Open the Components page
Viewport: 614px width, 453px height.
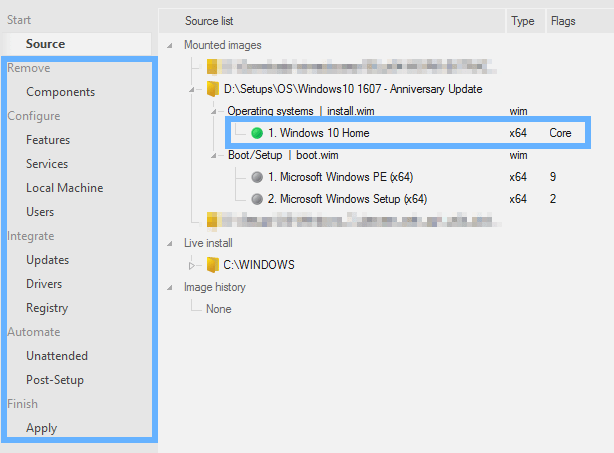click(x=61, y=92)
